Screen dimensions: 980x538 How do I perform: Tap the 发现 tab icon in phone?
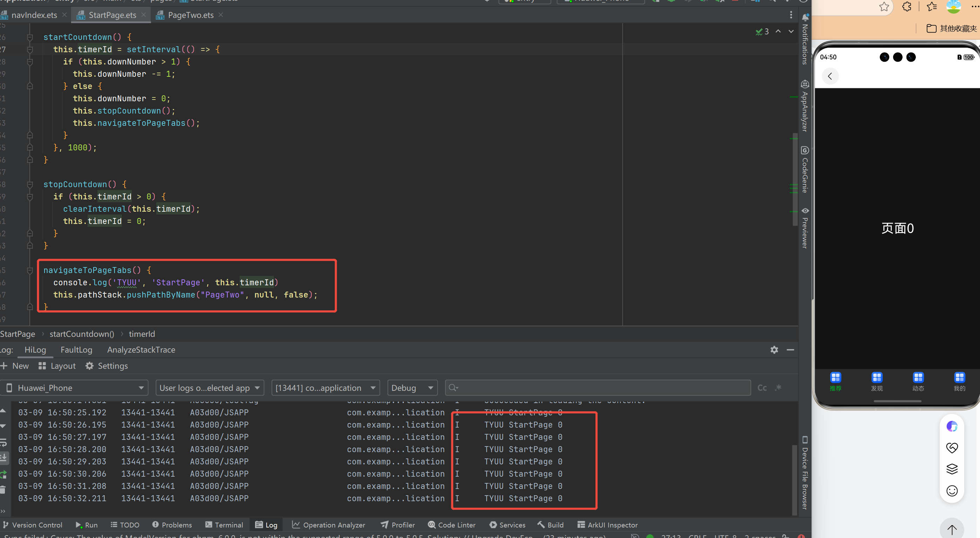click(x=877, y=377)
